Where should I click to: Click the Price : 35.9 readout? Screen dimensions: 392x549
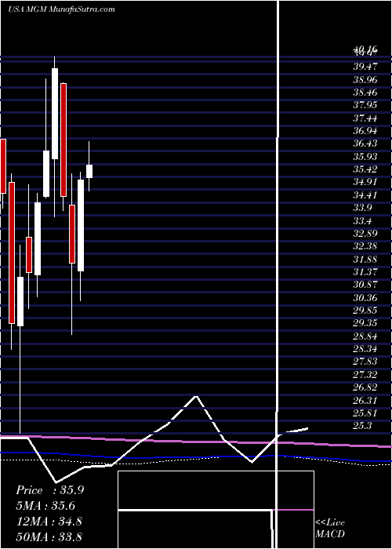tap(49, 490)
